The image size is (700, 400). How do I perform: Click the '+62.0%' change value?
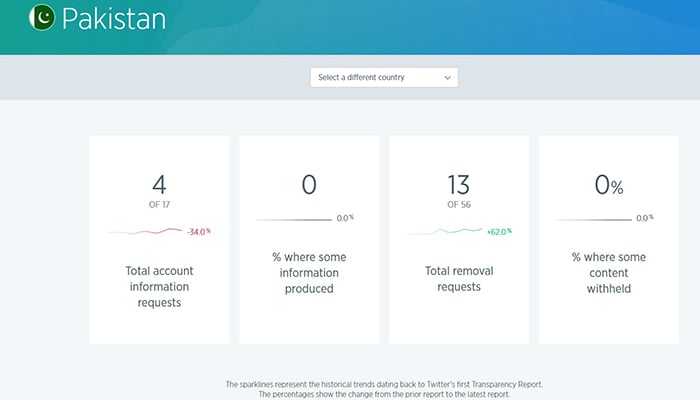tap(499, 231)
